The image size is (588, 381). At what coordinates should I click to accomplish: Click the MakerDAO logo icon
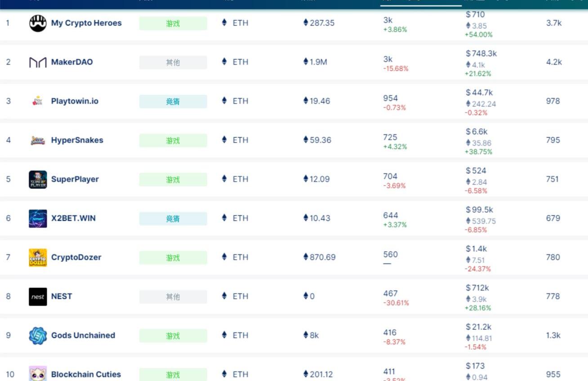tap(38, 62)
